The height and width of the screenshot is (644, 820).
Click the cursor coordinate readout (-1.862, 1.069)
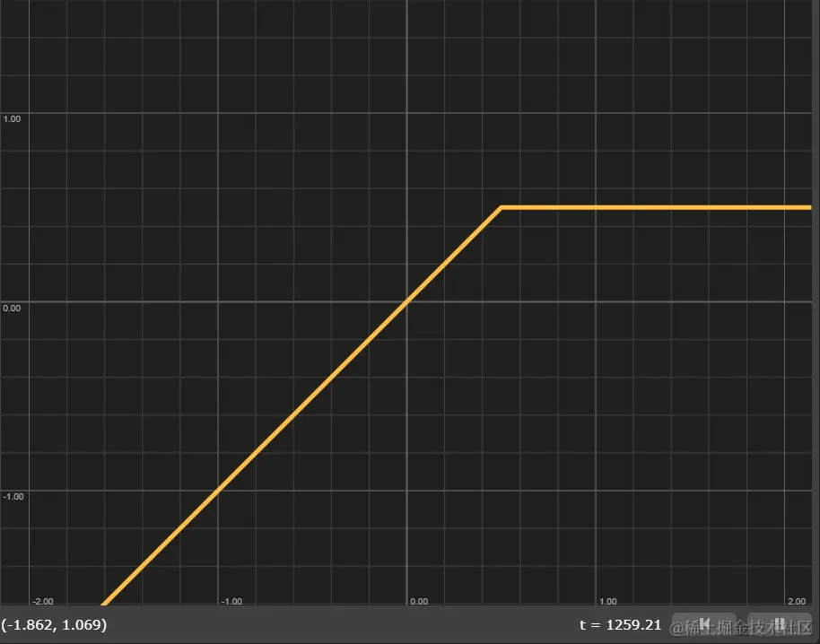point(54,624)
